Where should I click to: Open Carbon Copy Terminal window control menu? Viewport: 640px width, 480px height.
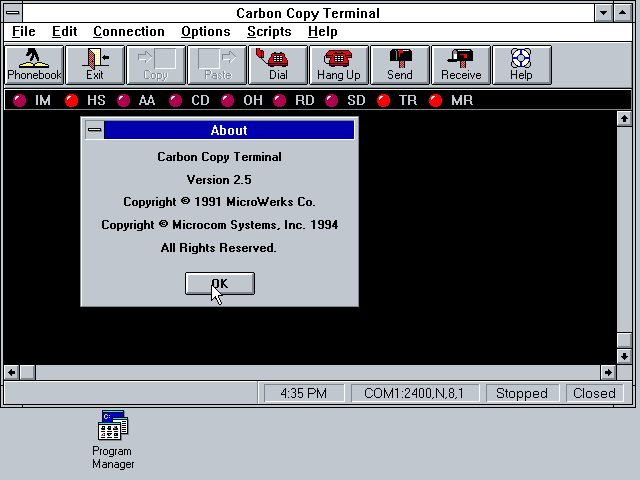tap(13, 13)
